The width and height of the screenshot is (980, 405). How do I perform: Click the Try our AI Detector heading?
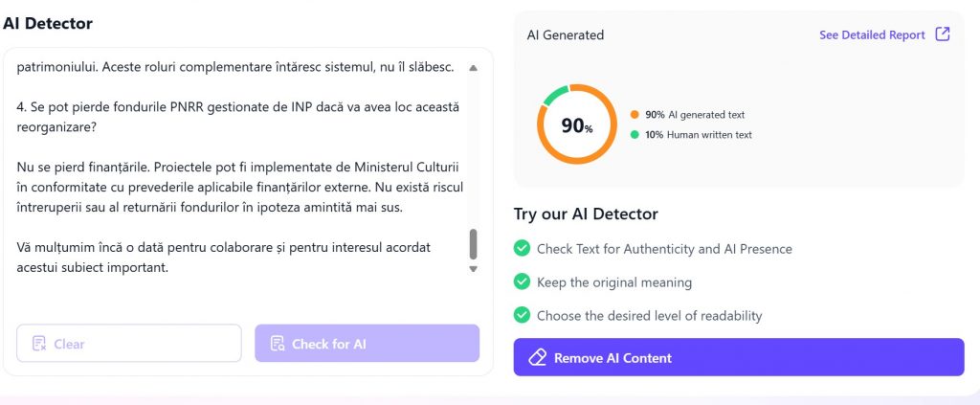click(586, 214)
